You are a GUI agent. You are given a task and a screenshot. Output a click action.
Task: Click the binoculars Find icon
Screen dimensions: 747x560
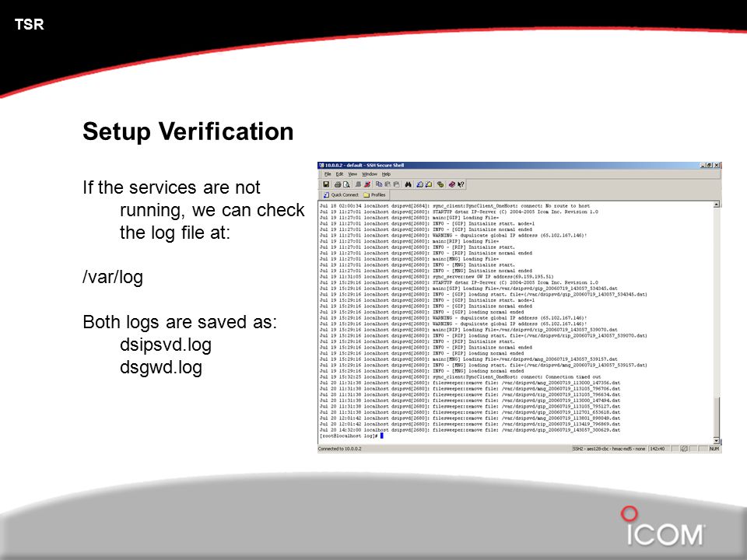(x=409, y=184)
